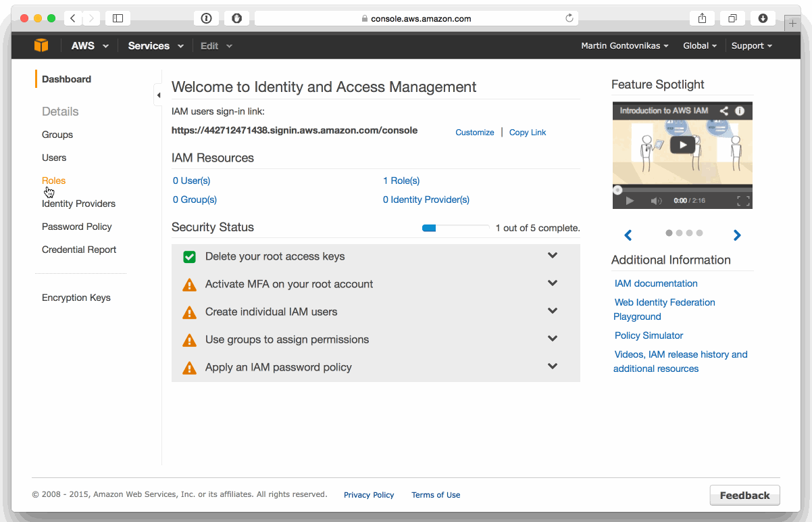
Task: Go to next Feature Spotlight item
Action: point(737,235)
